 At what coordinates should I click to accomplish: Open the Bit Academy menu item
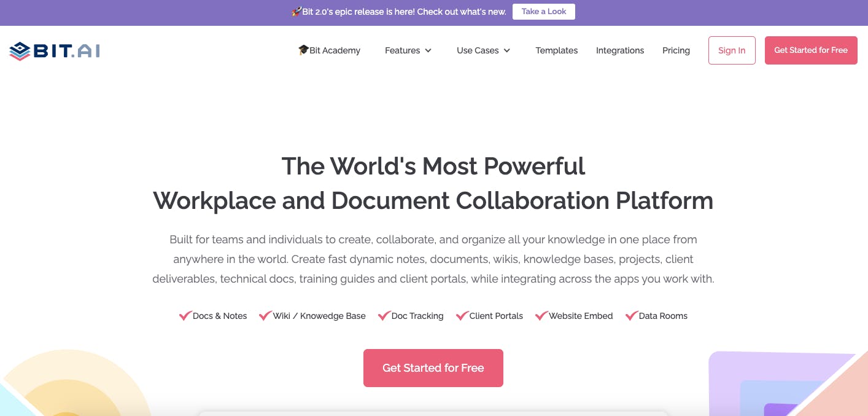click(329, 50)
